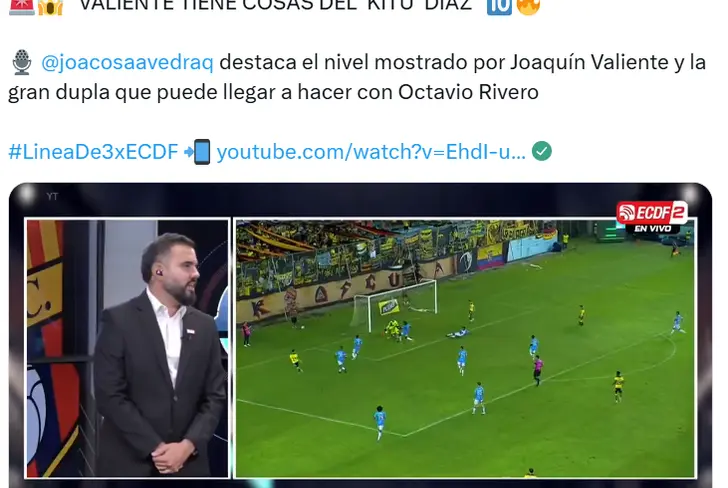Play the embedded video on the football pitch

(x=465, y=348)
